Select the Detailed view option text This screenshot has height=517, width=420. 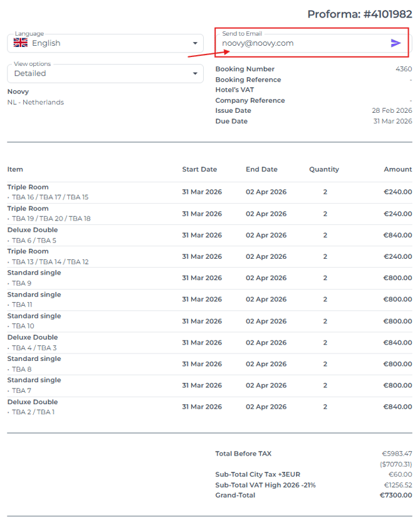30,73
